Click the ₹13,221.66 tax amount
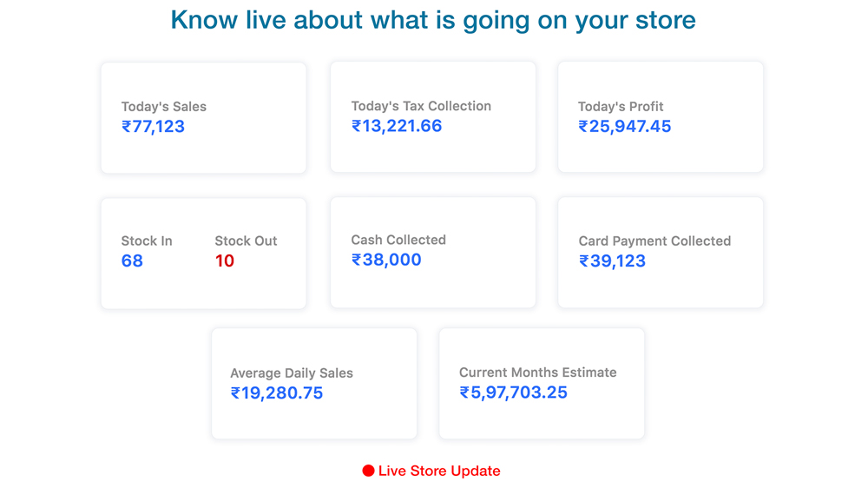Screen dimensions: 868x488 pos(397,126)
